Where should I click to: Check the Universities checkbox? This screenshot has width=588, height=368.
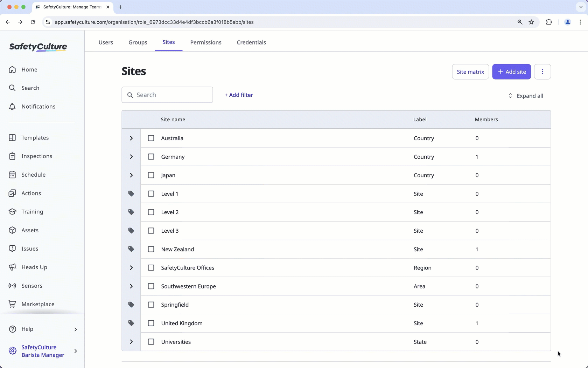click(151, 342)
